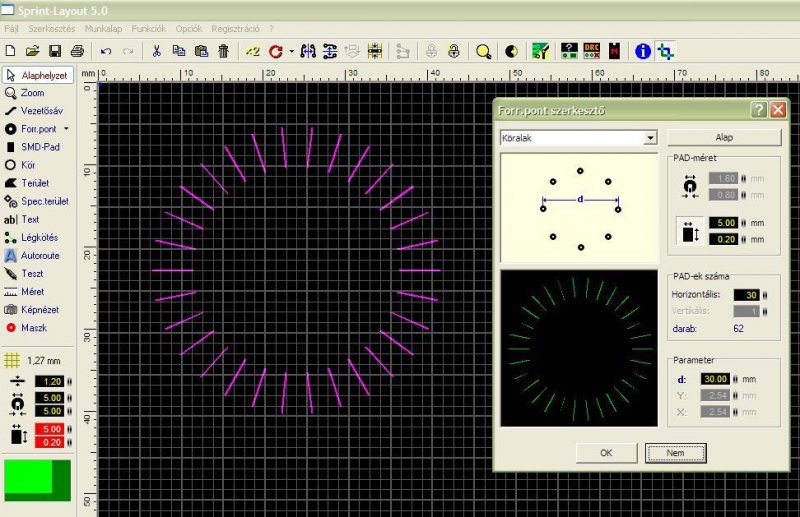Open the Szerkesztés menu

point(52,29)
